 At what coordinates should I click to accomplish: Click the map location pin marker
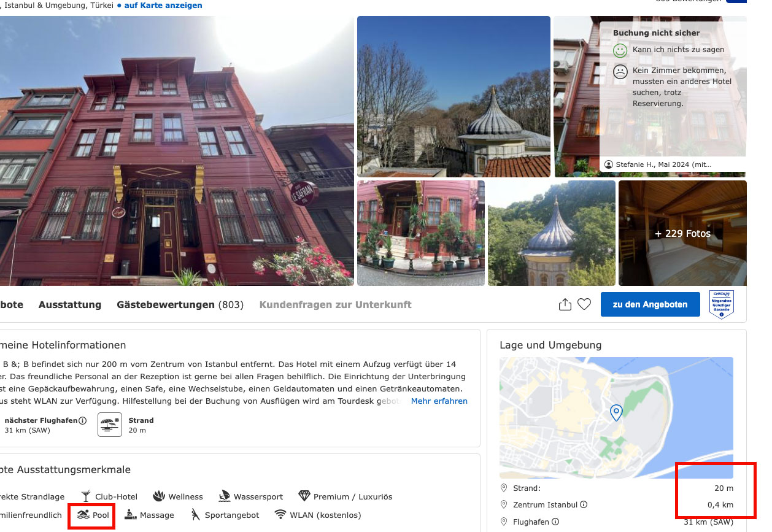[x=616, y=412]
